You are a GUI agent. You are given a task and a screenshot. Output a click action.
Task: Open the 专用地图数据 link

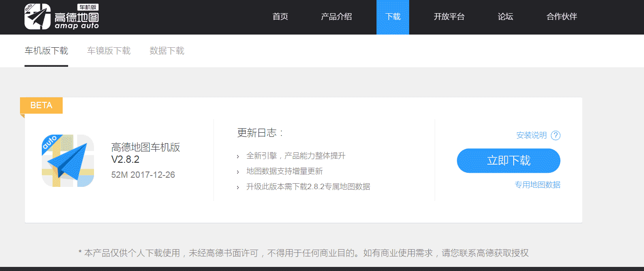click(538, 185)
